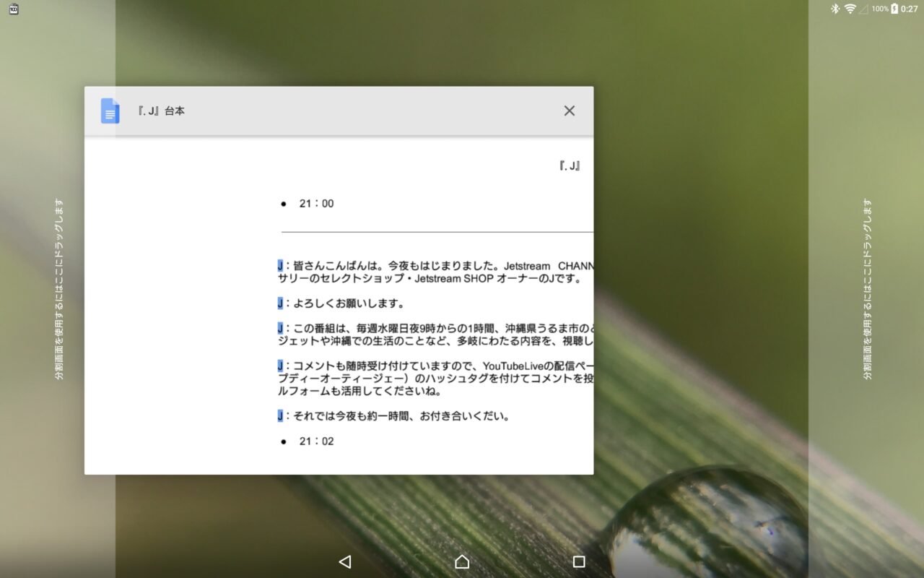This screenshot has width=924, height=578.
Task: Click the left split-screen drop zone label
Action: [x=59, y=289]
